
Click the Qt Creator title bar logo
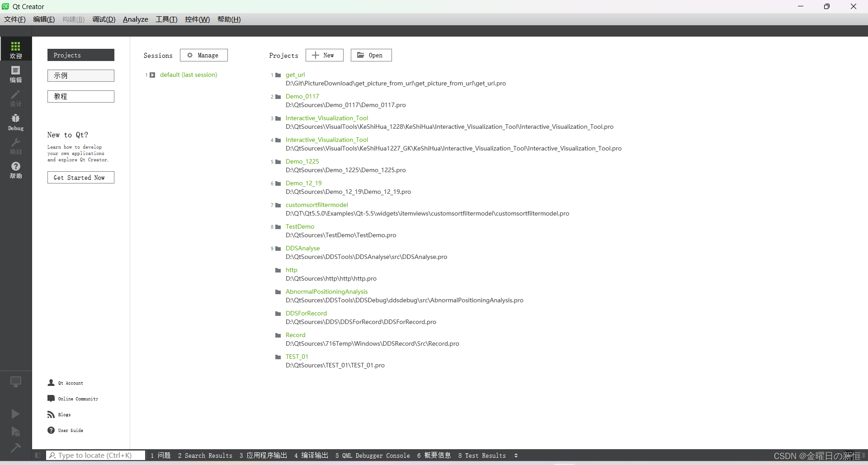tap(5, 6)
